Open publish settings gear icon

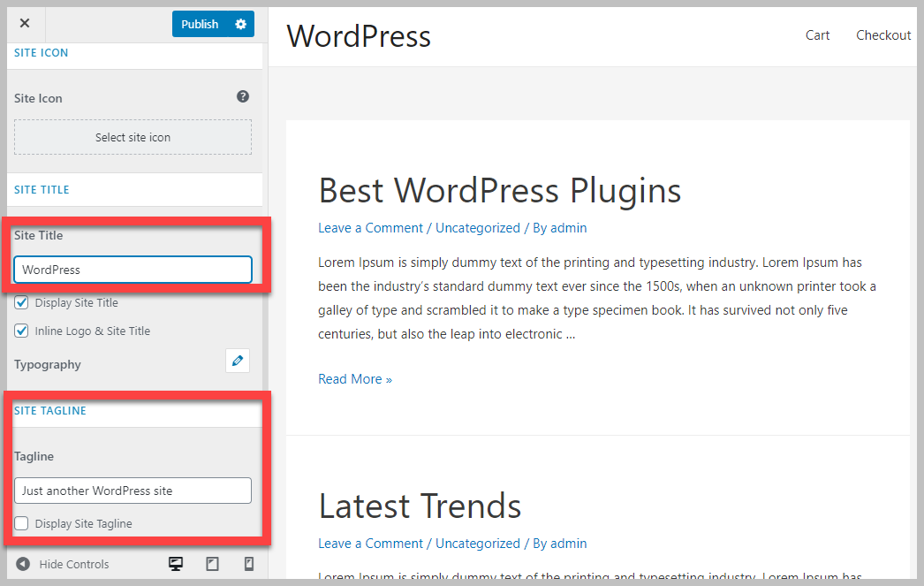pyautogui.click(x=240, y=24)
